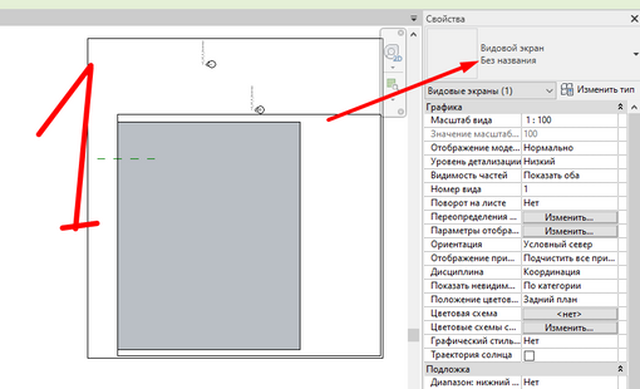The width and height of the screenshot is (640, 389).
Task: Select the Уровень детализации Низкий value
Action: [569, 162]
